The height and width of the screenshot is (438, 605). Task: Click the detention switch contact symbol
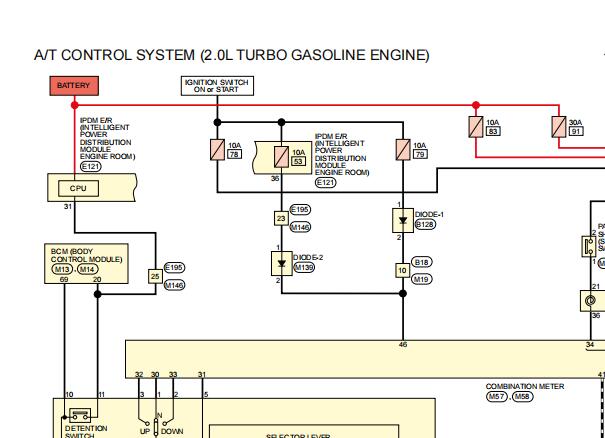coord(80,415)
